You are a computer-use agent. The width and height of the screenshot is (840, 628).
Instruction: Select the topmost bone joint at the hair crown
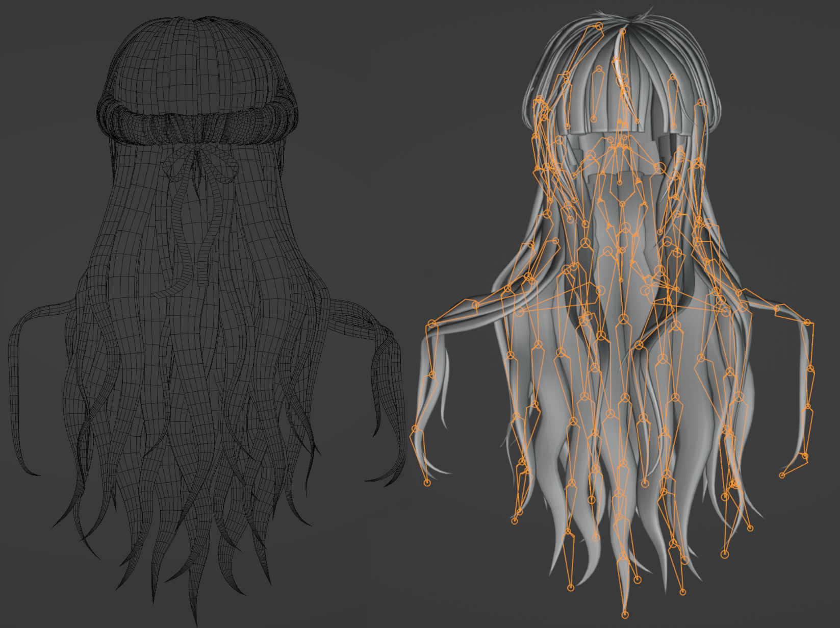pyautogui.click(x=599, y=26)
